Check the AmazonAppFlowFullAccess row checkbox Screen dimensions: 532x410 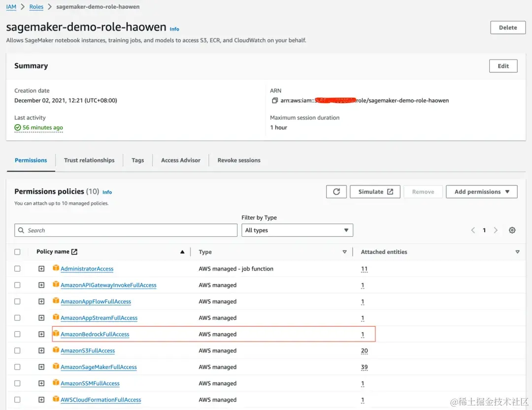tap(17, 301)
